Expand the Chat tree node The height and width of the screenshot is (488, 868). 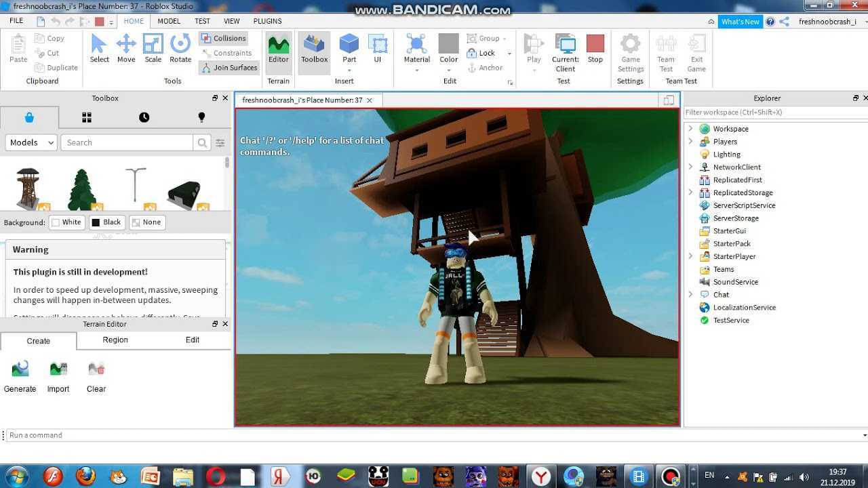(x=690, y=295)
